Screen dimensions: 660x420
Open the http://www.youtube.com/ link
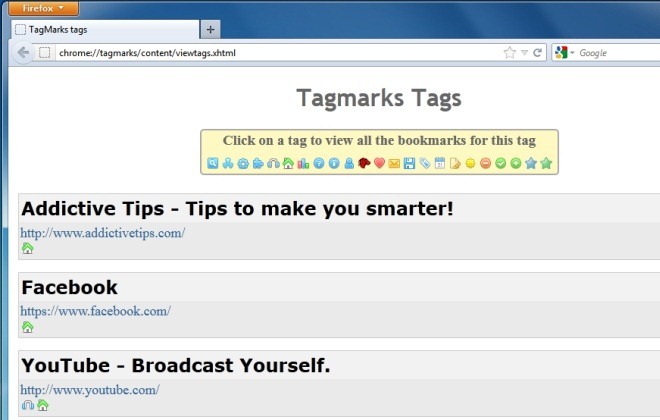tap(90, 390)
